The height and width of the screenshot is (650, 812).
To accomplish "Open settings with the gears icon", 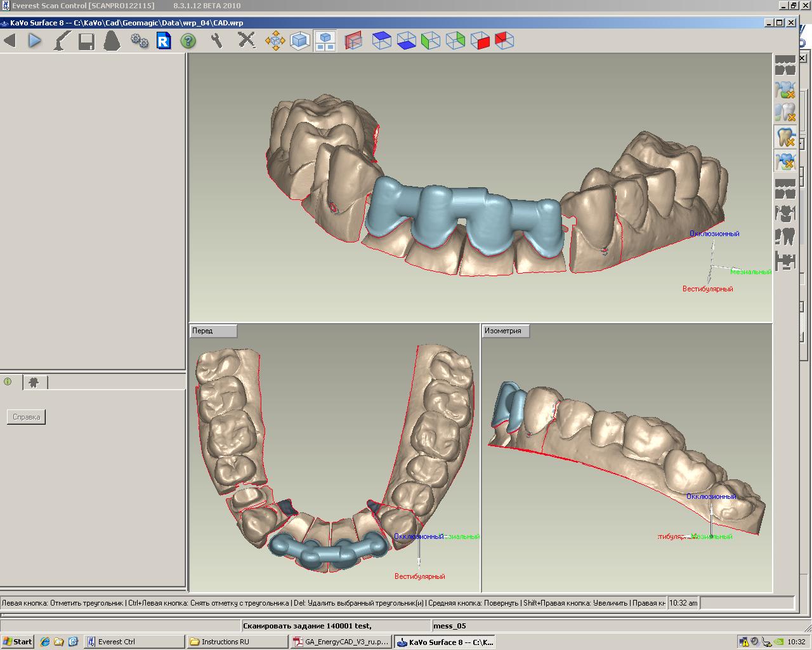I will [x=139, y=41].
